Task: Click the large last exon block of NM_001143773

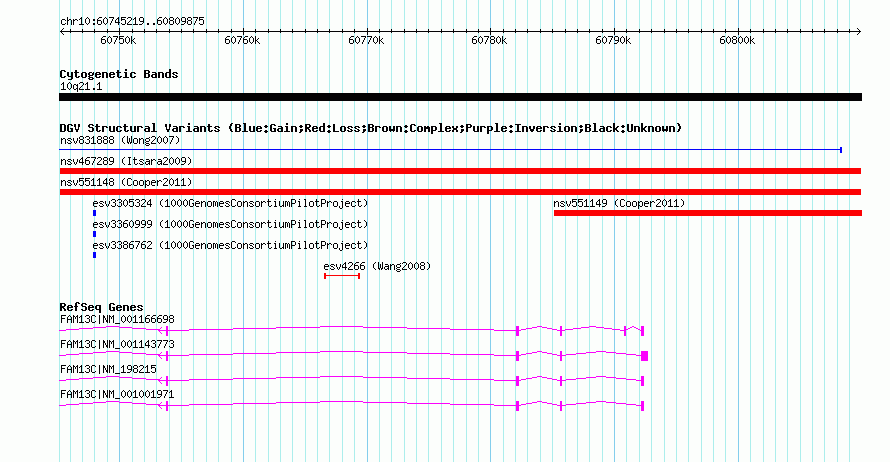Action: coord(644,356)
